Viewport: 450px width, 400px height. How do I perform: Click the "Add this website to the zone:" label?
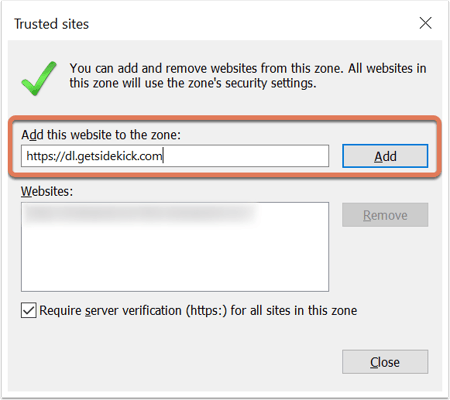101,135
